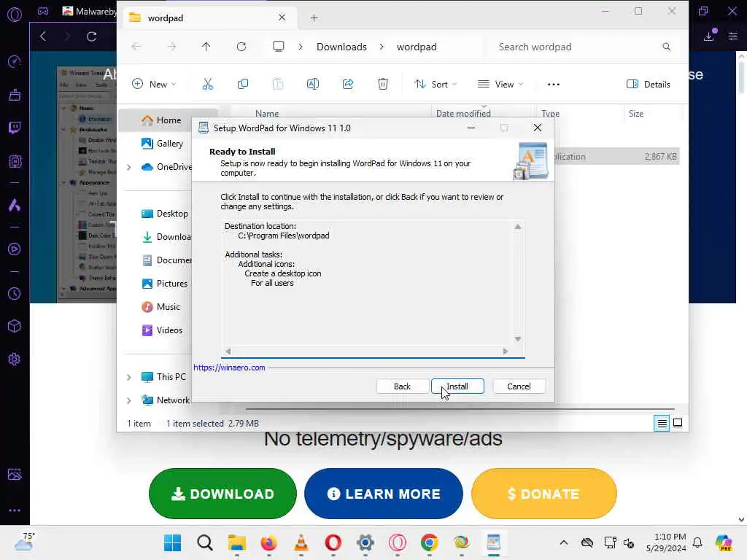747x560 pixels.
Task: Open clock showing 1:10 PM
Action: tap(666, 542)
